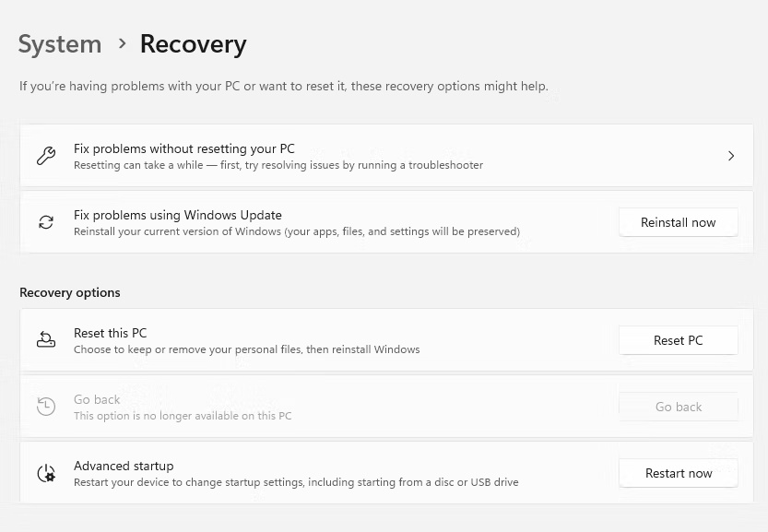Screen dimensions: 768x532
Task: Click the dimmed Go back row label
Action: click(x=97, y=399)
